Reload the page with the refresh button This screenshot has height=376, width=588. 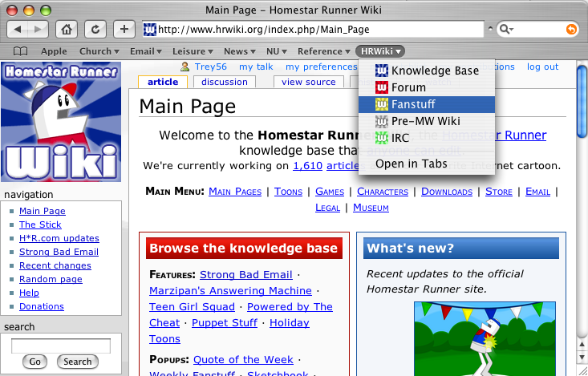[96, 30]
